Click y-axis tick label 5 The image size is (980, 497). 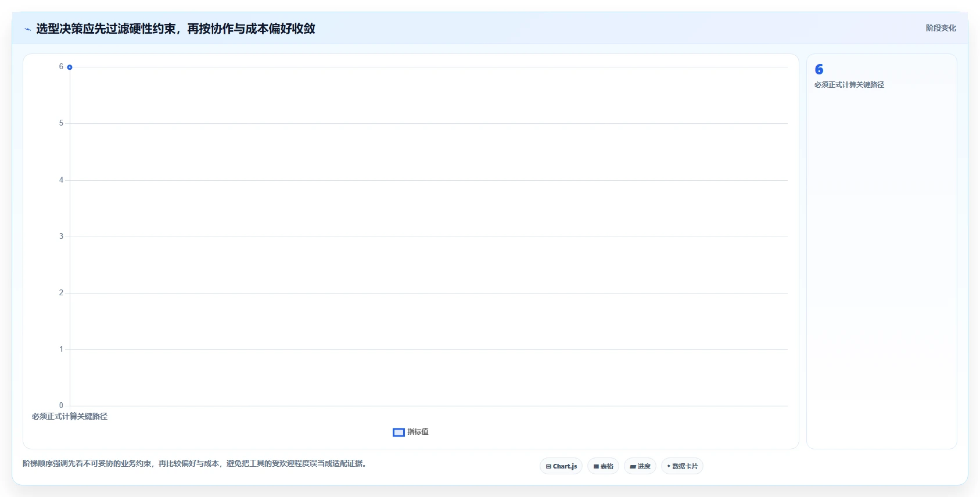tap(61, 123)
